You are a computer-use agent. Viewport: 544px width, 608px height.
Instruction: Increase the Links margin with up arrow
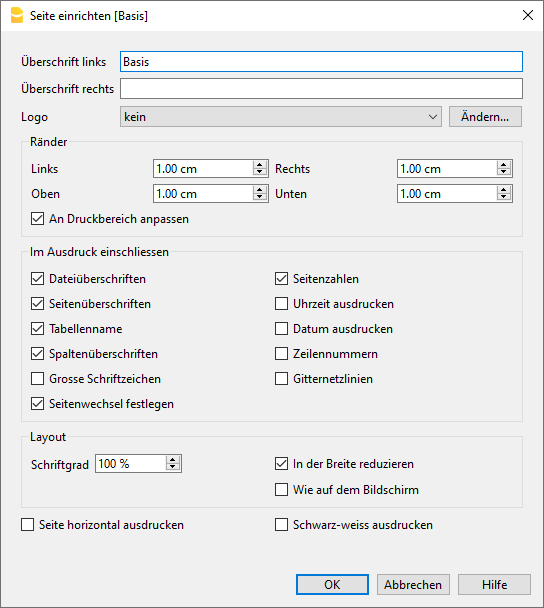(x=259, y=165)
